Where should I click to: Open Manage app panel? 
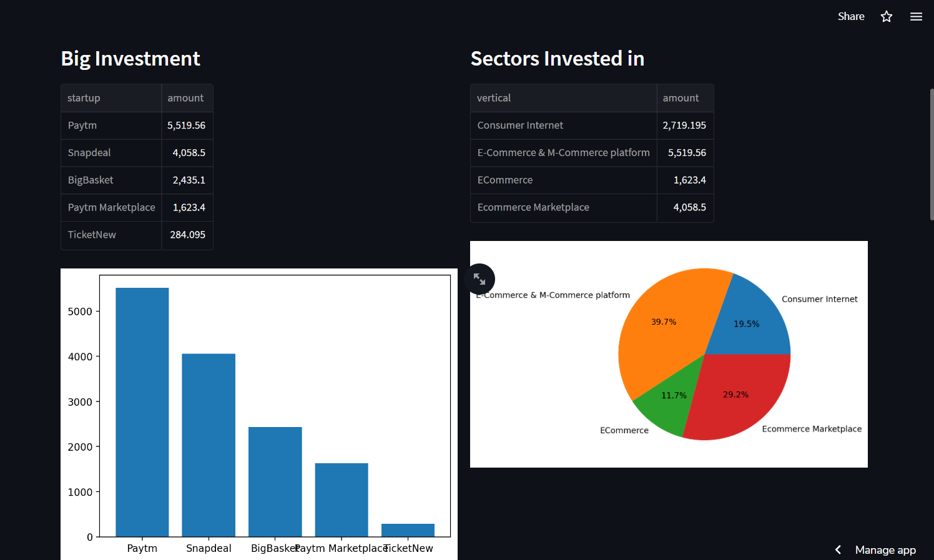click(x=885, y=549)
